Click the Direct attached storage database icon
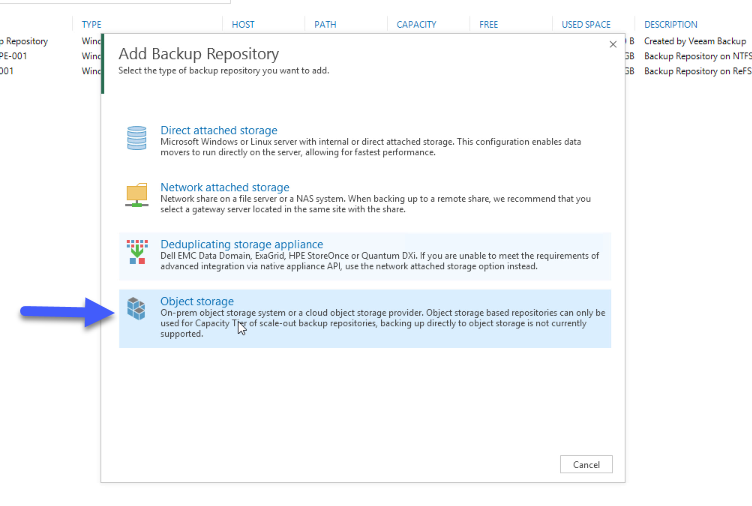The width and height of the screenshot is (752, 506). [x=137, y=138]
